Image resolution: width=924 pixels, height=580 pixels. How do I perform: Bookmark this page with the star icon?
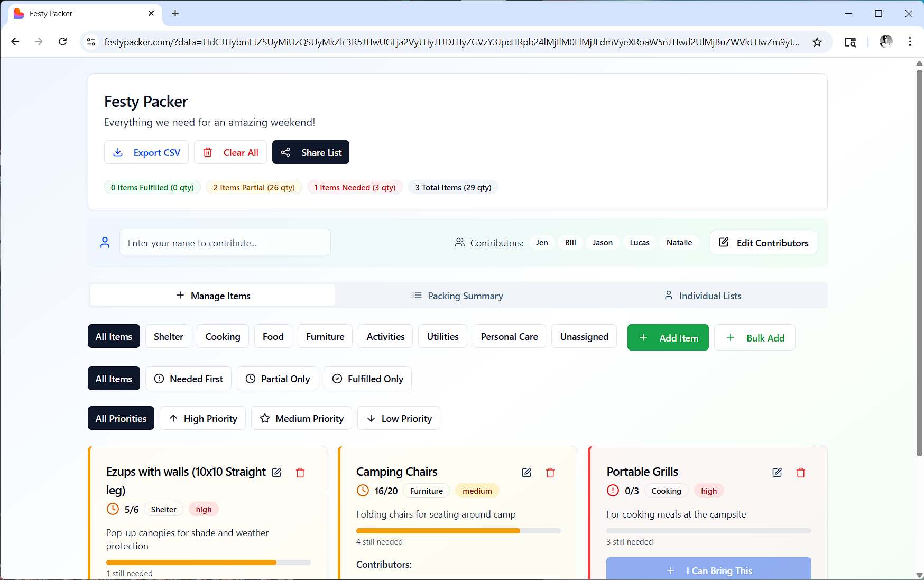(x=817, y=42)
